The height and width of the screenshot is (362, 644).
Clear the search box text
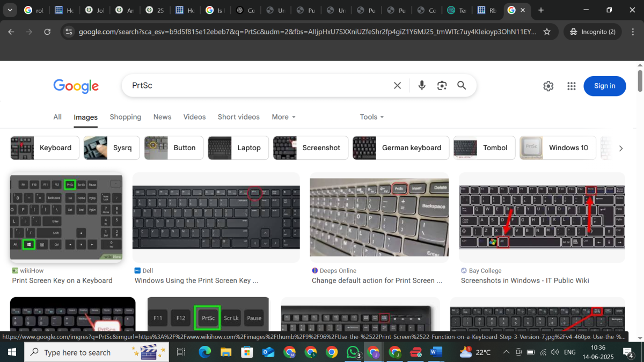pyautogui.click(x=397, y=86)
